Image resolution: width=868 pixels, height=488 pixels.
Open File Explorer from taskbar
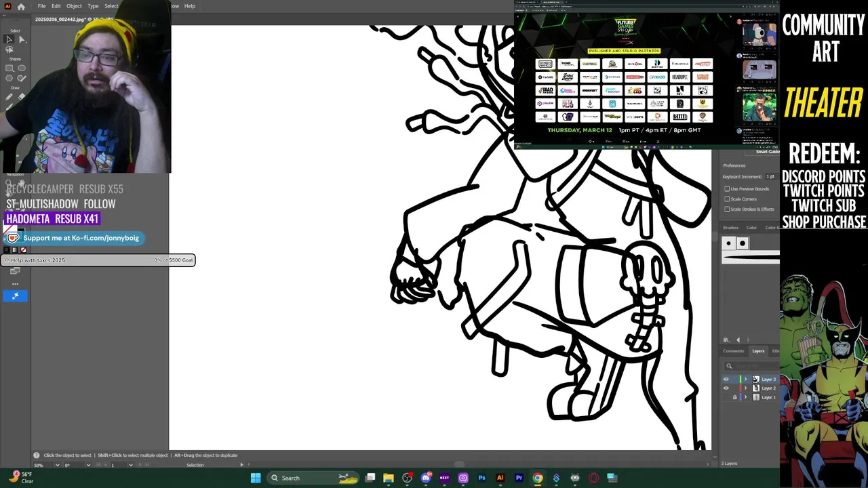389,478
